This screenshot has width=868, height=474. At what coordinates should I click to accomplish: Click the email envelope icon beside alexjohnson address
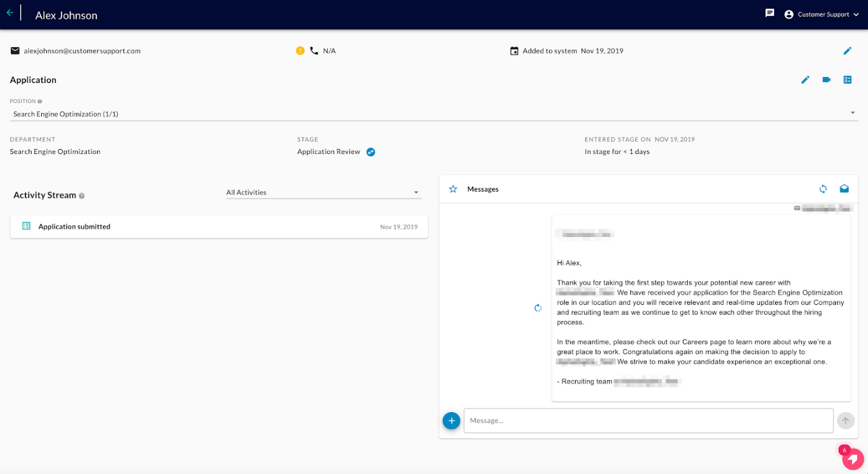[x=15, y=51]
